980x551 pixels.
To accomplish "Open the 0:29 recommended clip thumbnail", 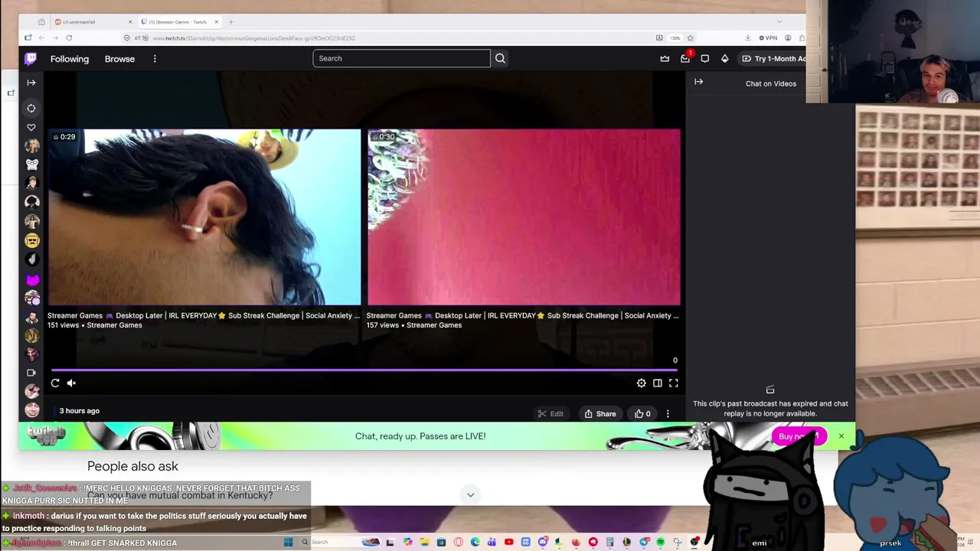I will click(204, 217).
